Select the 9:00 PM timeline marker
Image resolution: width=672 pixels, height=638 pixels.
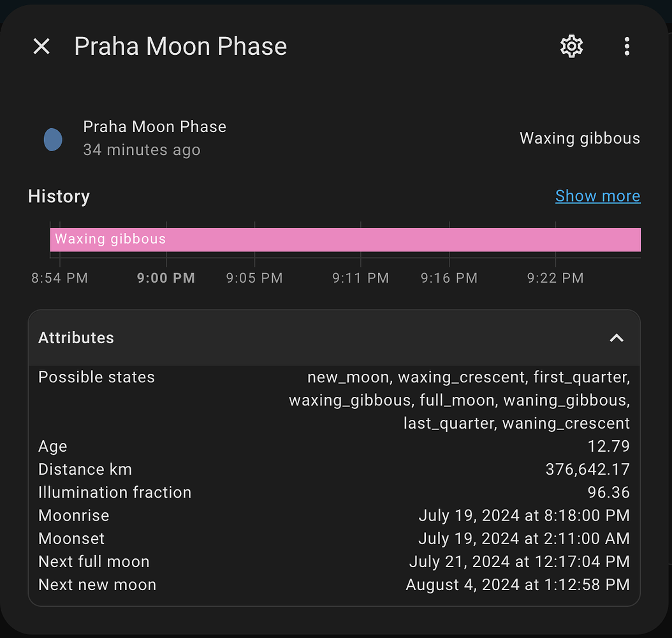pos(166,278)
